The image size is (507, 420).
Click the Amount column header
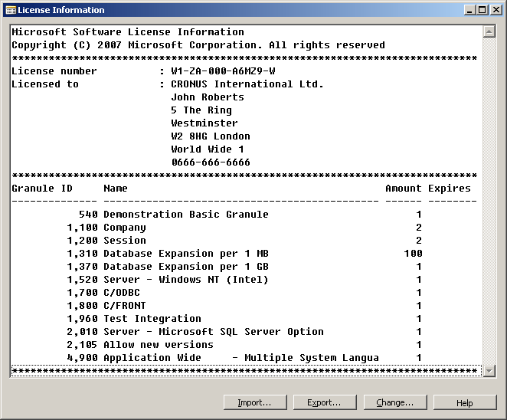[404, 189]
